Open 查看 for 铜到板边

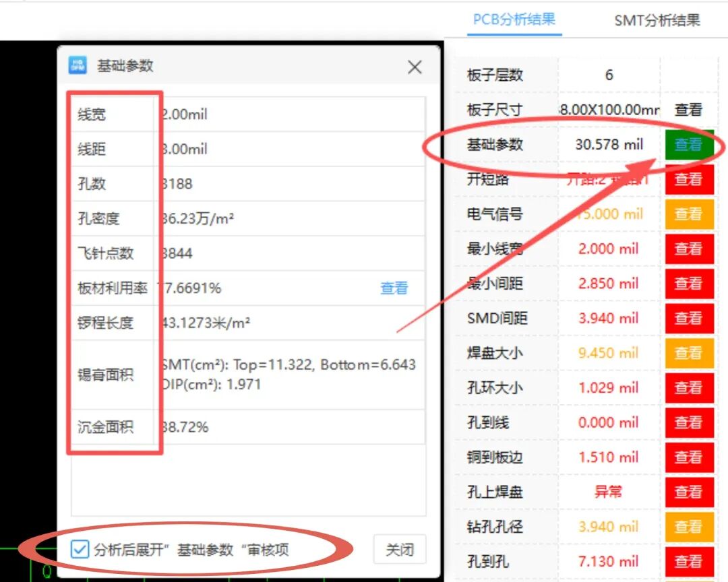[689, 457]
